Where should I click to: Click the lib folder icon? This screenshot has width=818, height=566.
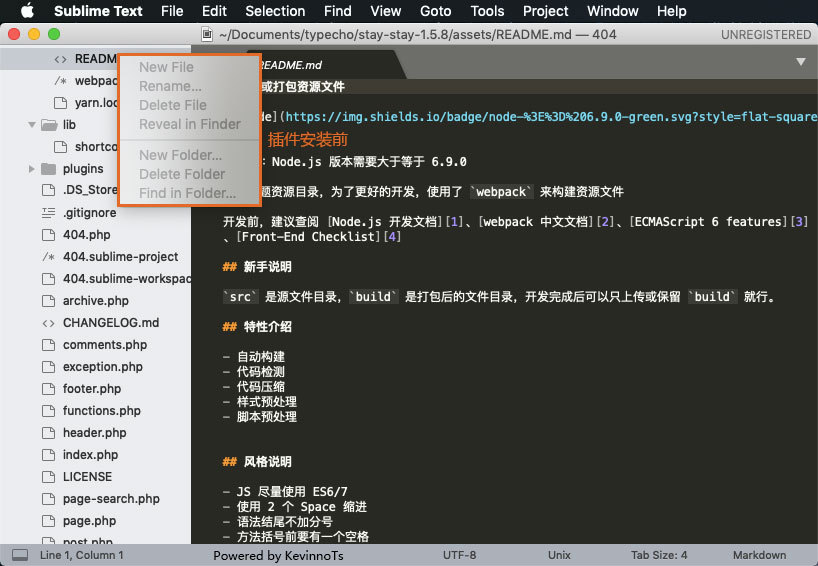[49, 125]
